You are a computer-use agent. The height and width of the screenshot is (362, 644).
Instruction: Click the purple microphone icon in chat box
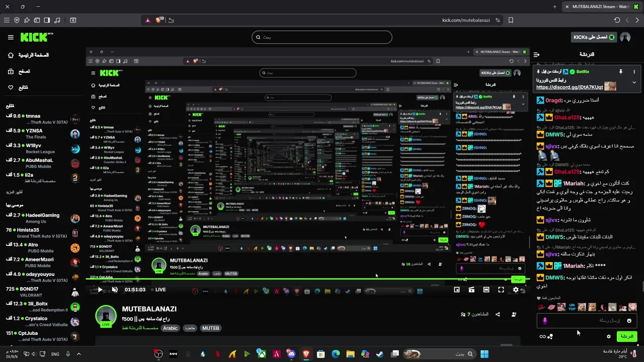(x=545, y=321)
